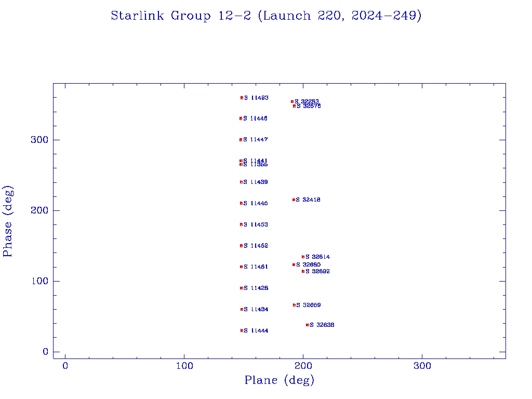Screen dimensions: 532x399
Task: Select the 'S 32418' satellite label
Action: click(x=308, y=200)
